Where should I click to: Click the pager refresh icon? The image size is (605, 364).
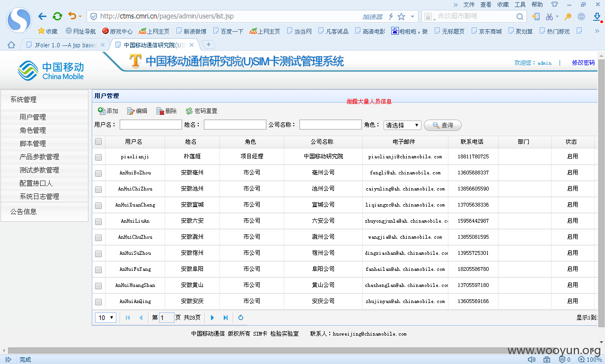click(x=241, y=318)
